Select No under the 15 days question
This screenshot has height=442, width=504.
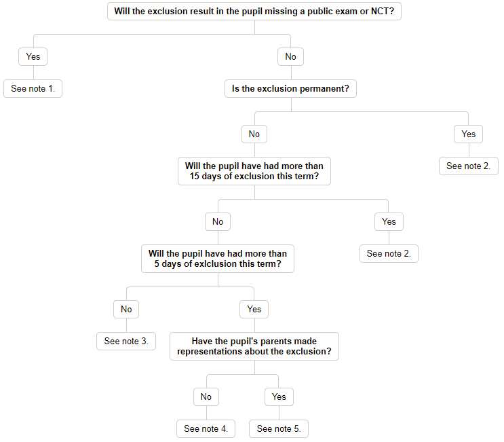pos(218,221)
